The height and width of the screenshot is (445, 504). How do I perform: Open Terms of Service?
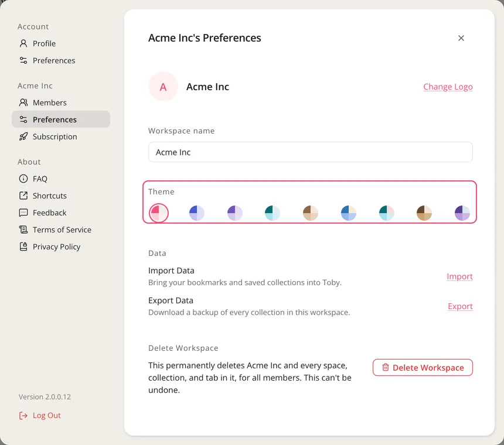(62, 230)
